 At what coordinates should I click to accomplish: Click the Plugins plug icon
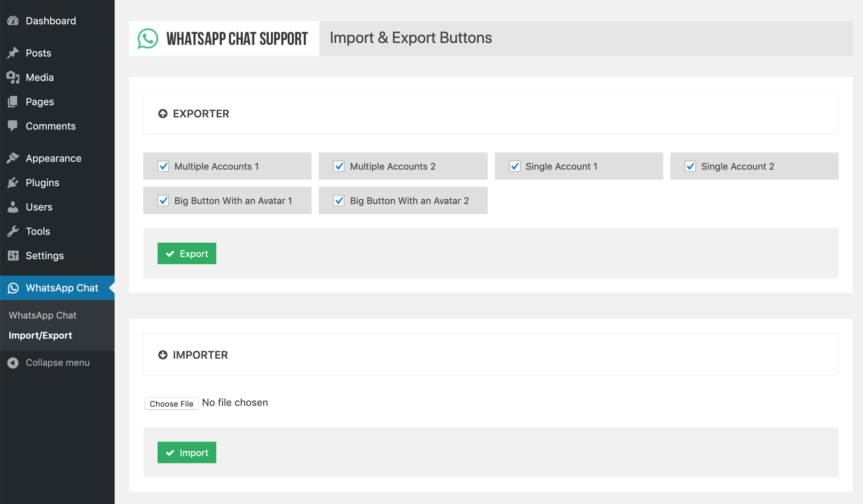point(13,183)
